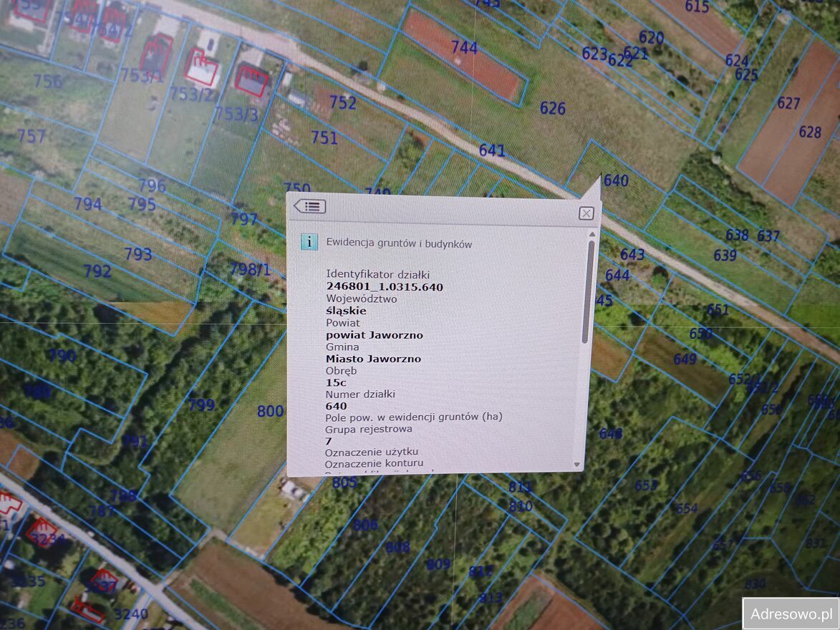Click parcel label 753/3 on the map
840x630 pixels.
tap(236, 114)
